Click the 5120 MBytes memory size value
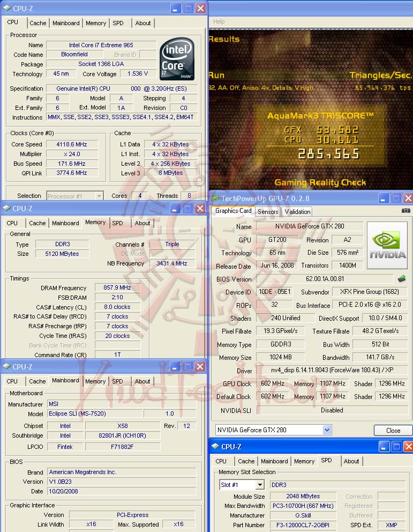 (62, 254)
